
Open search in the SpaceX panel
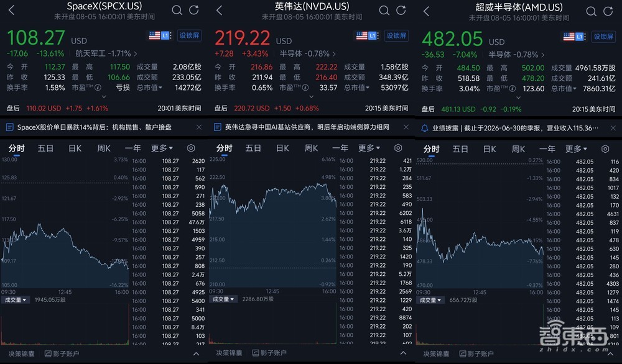tap(177, 11)
